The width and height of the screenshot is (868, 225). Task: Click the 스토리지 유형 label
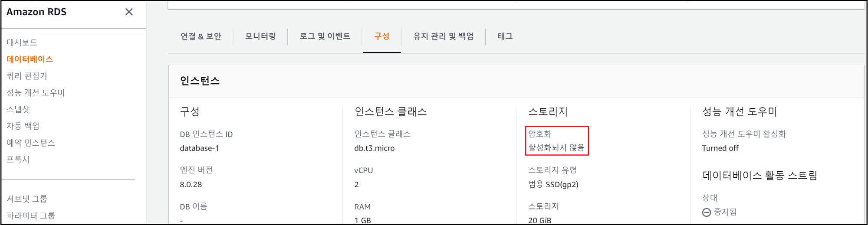pos(552,170)
